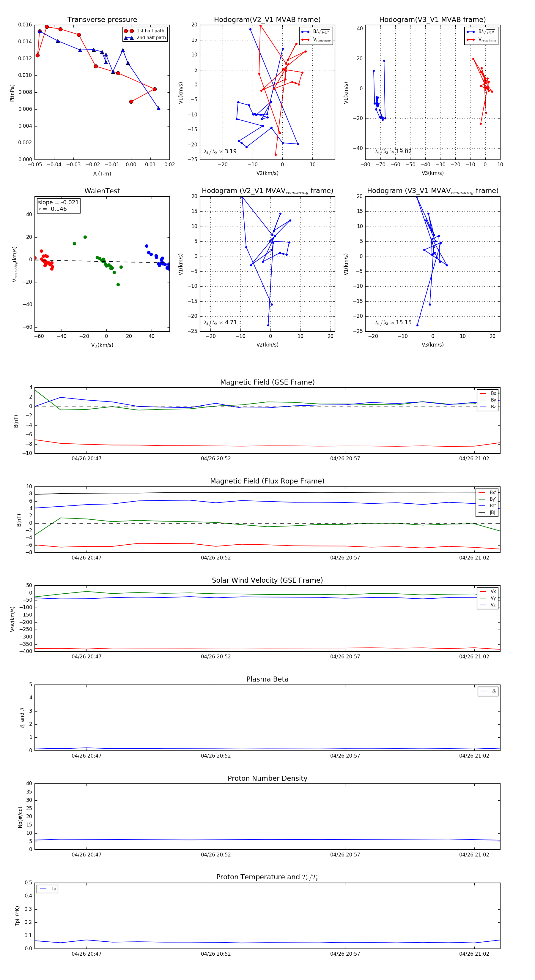Click the B/√μ0ρ legend in V2_V1 MVAB hodogram
This screenshot has width=535, height=980.
click(x=315, y=32)
